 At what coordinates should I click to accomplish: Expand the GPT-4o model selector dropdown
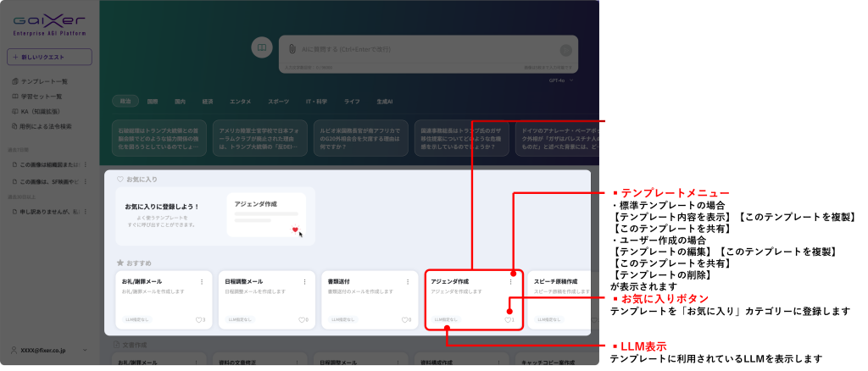pos(561,80)
